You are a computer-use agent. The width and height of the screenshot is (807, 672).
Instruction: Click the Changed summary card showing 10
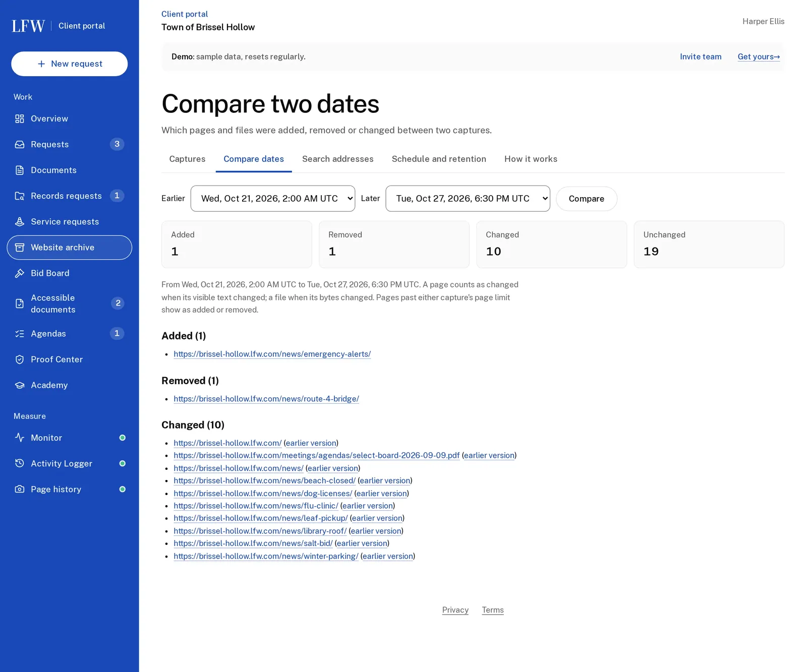[552, 245]
